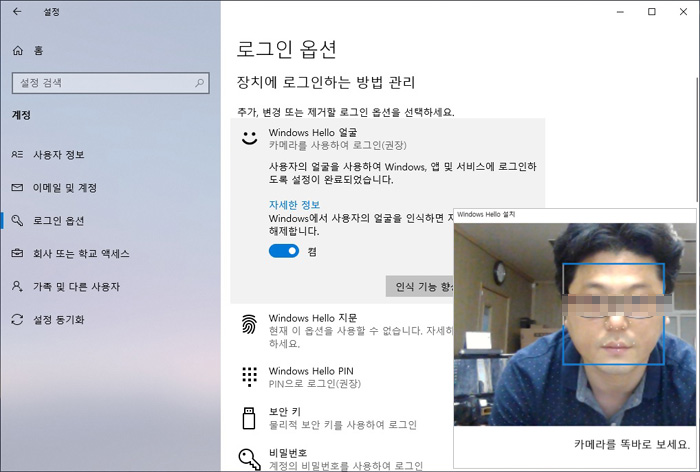The width and height of the screenshot is (700, 472).
Task: Click the 로그인 옵션 page title
Action: tap(286, 49)
